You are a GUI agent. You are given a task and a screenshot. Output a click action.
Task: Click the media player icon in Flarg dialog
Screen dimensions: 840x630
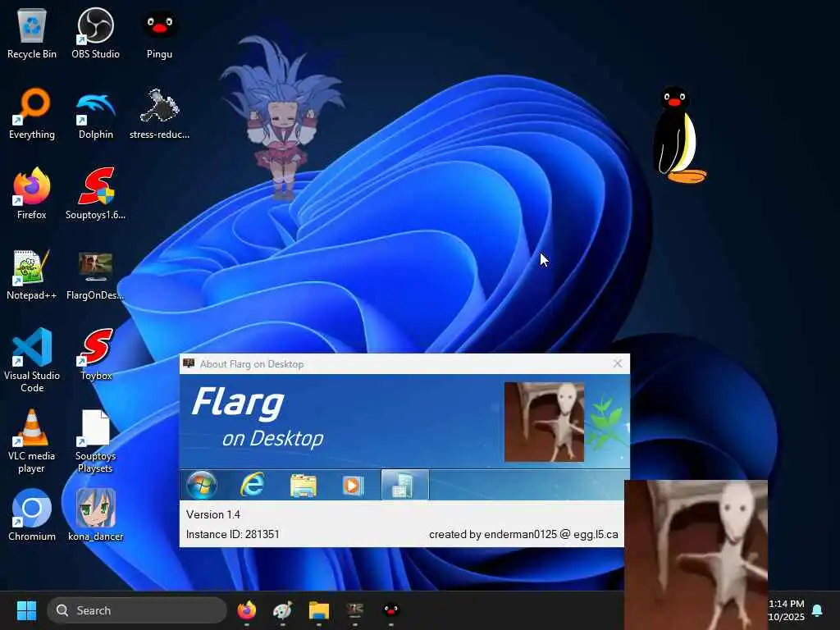click(353, 486)
